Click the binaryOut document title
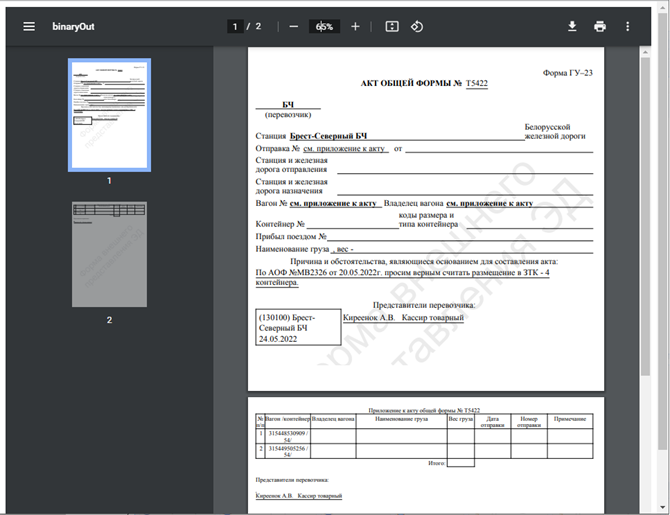The width and height of the screenshot is (670, 515). pyautogui.click(x=73, y=26)
